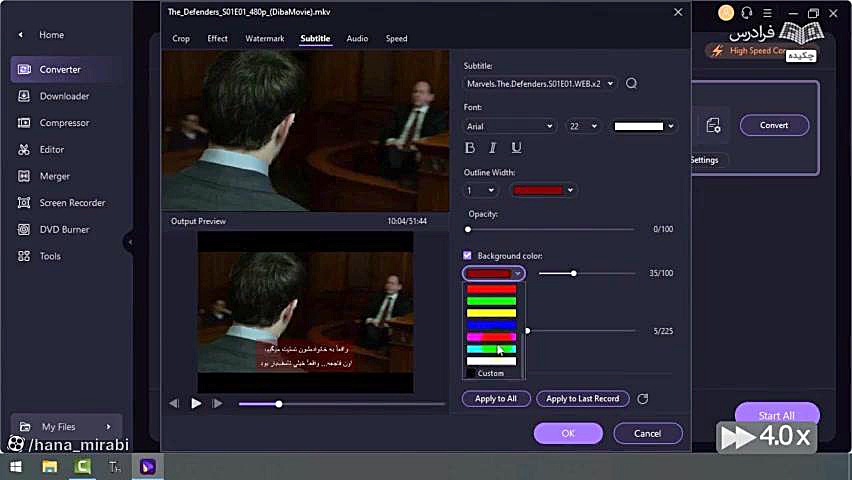Image resolution: width=852 pixels, height=480 pixels.
Task: Expand My Files submenu arrow
Action: point(108,427)
